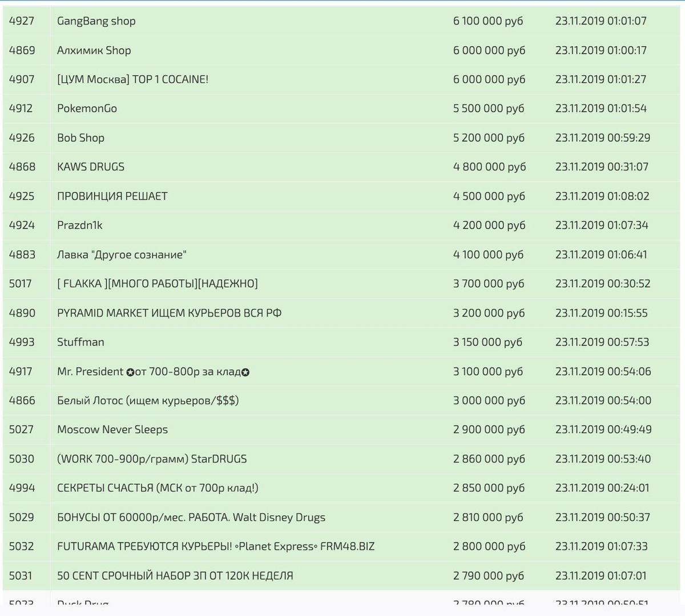Click ID number 4993
Screen dimensions: 685x616
point(22,342)
